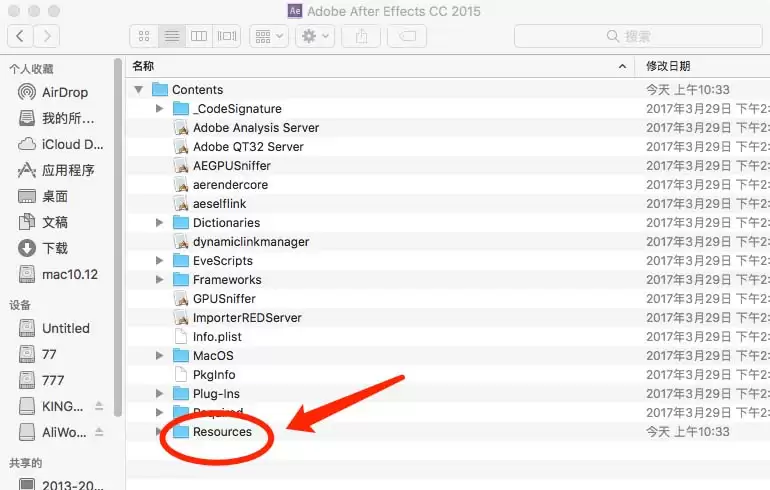Click the edit tags button
770x490 pixels.
click(x=407, y=36)
